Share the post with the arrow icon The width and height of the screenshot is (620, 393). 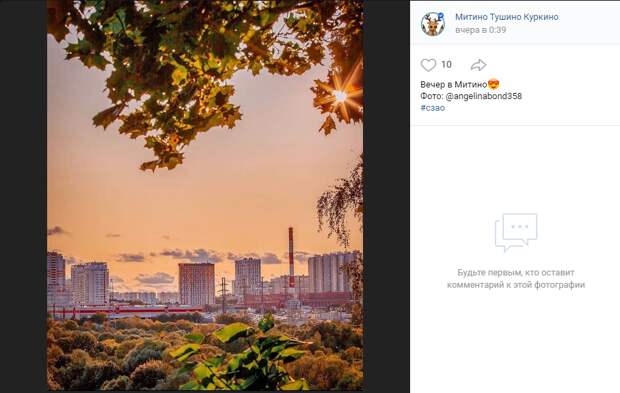tap(478, 65)
